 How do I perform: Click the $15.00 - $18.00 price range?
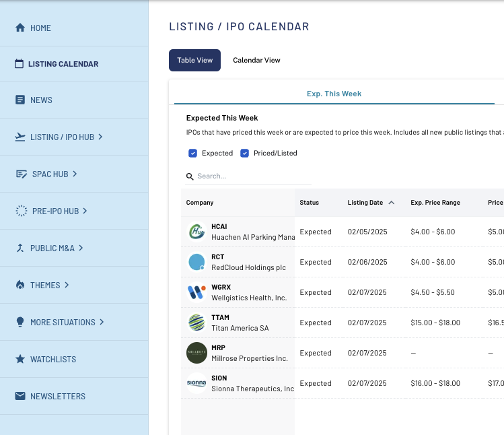tap(435, 323)
